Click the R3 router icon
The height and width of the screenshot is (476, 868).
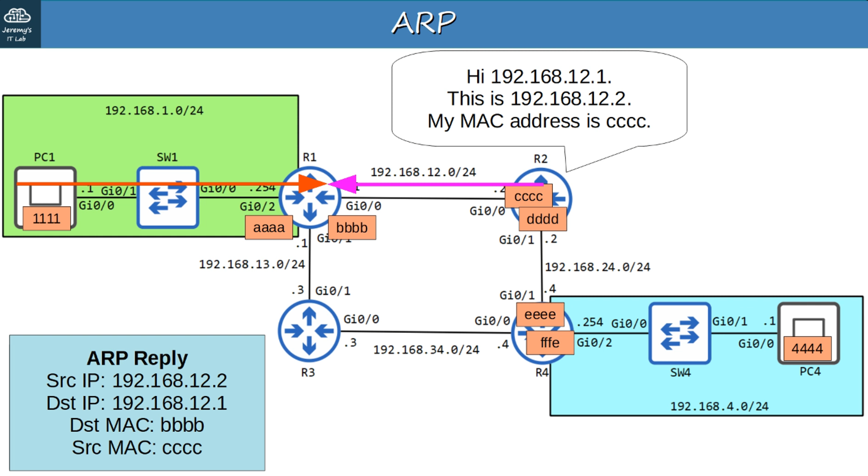click(309, 331)
